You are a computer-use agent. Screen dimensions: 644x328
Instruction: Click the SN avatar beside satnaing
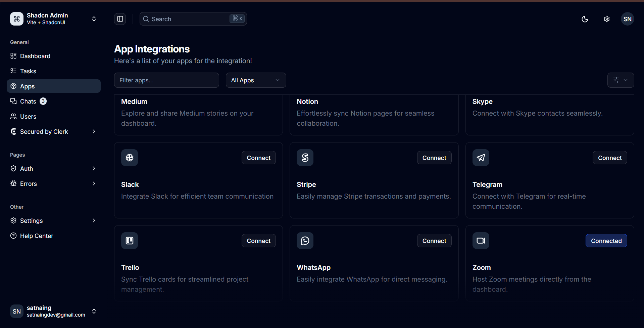pyautogui.click(x=17, y=312)
